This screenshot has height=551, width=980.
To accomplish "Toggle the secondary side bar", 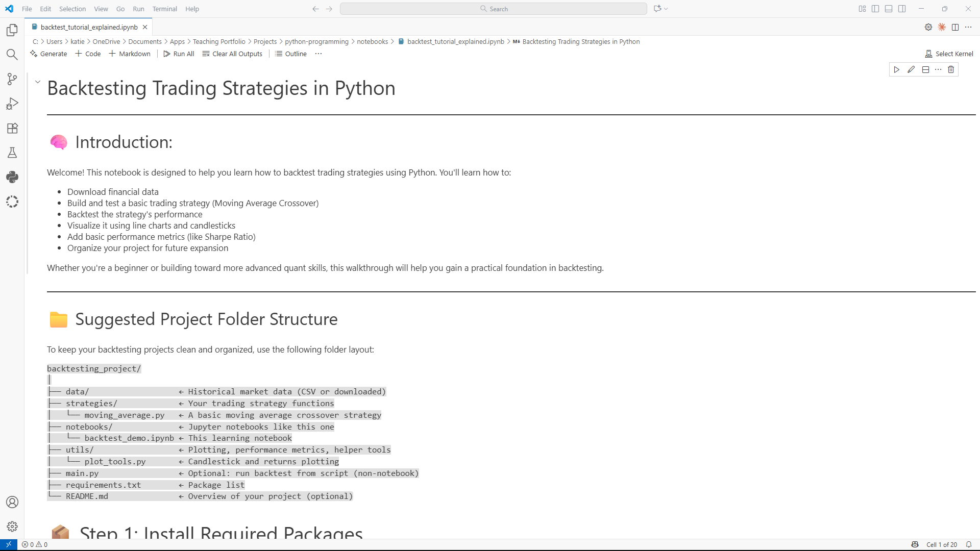I will (902, 9).
